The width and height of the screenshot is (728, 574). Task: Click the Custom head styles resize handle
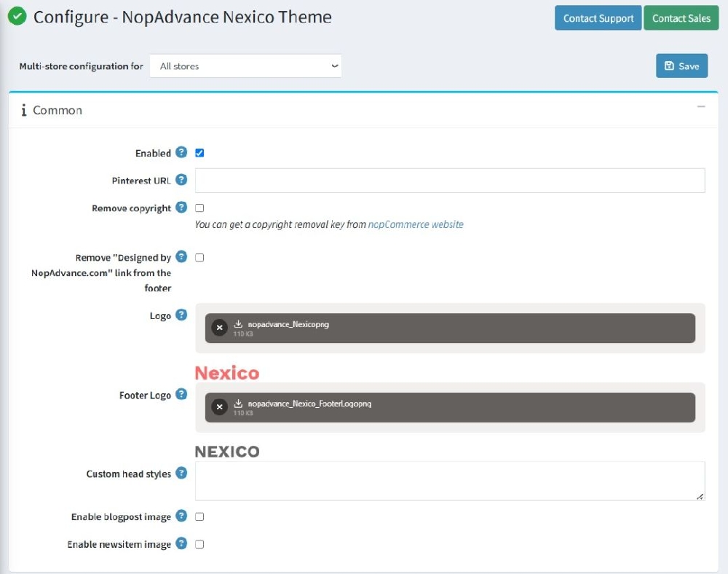click(700, 497)
